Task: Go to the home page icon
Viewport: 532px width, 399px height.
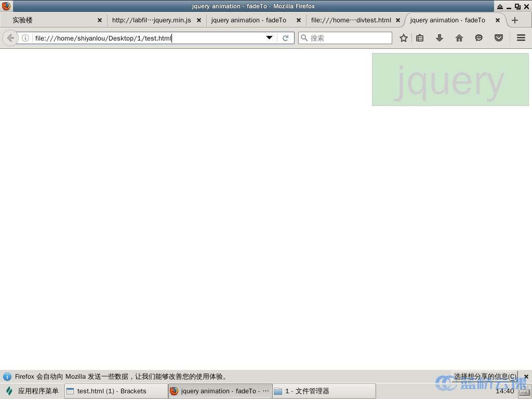Action: (459, 38)
